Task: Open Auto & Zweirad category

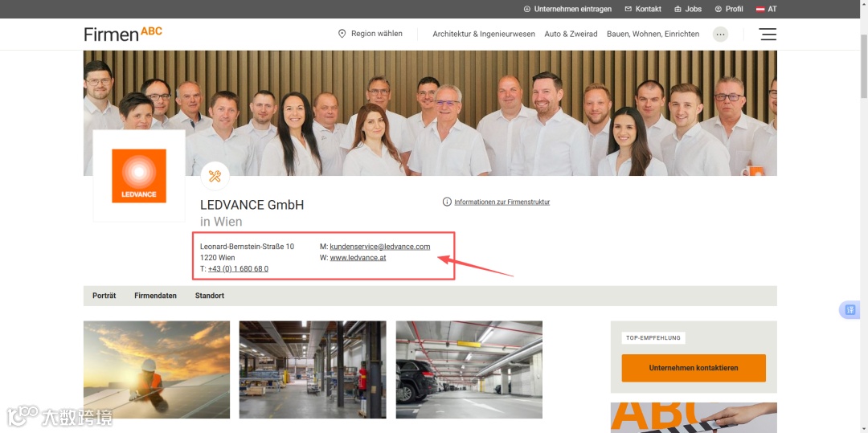Action: pos(571,35)
